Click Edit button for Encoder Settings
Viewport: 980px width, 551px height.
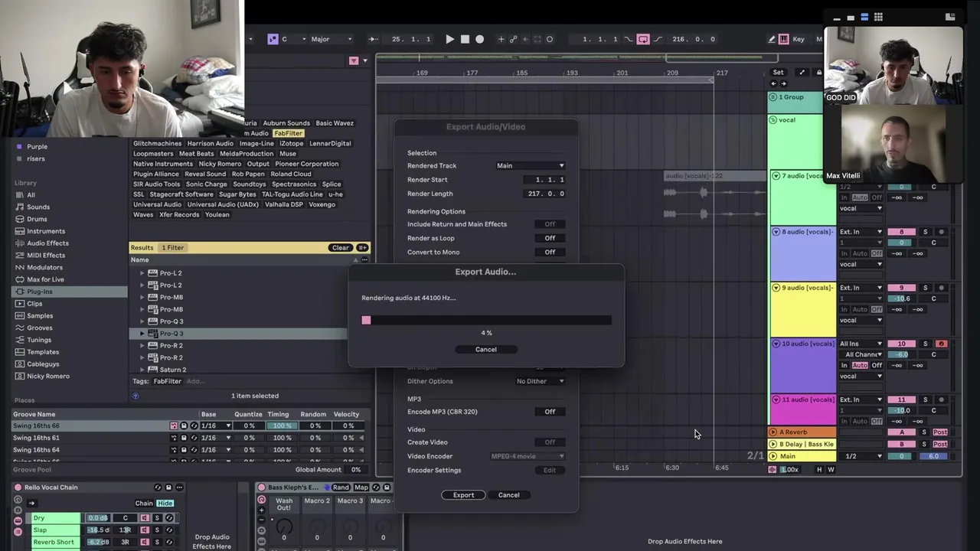pyautogui.click(x=550, y=471)
